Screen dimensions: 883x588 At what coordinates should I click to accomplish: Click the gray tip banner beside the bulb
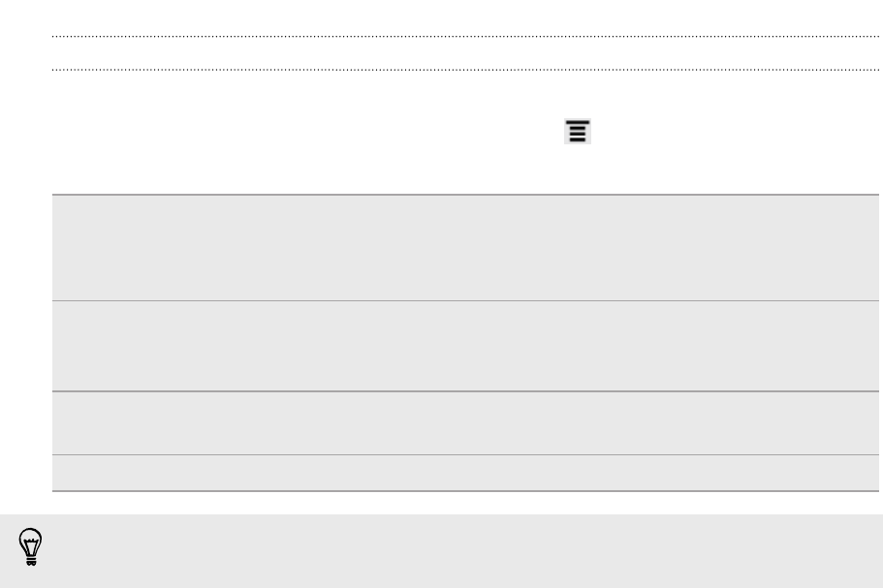[x=442, y=551]
